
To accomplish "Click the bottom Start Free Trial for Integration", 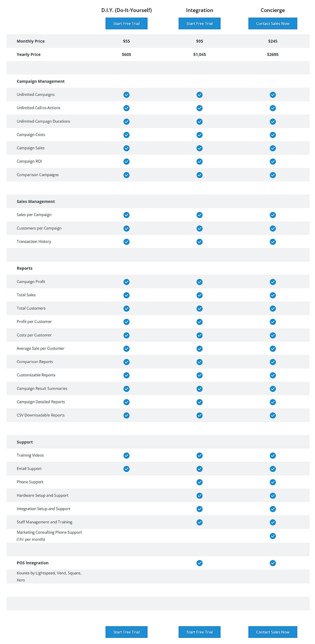I will coord(199,632).
